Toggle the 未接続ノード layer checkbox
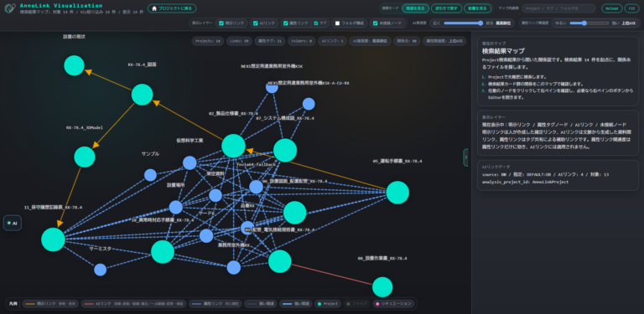Screen dimensions: 644x314 pos(375,23)
